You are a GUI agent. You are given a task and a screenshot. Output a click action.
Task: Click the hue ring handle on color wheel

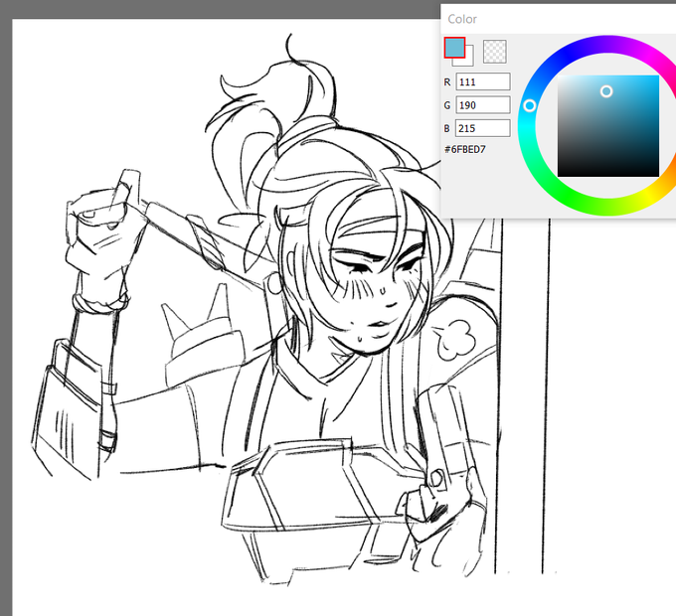click(530, 105)
